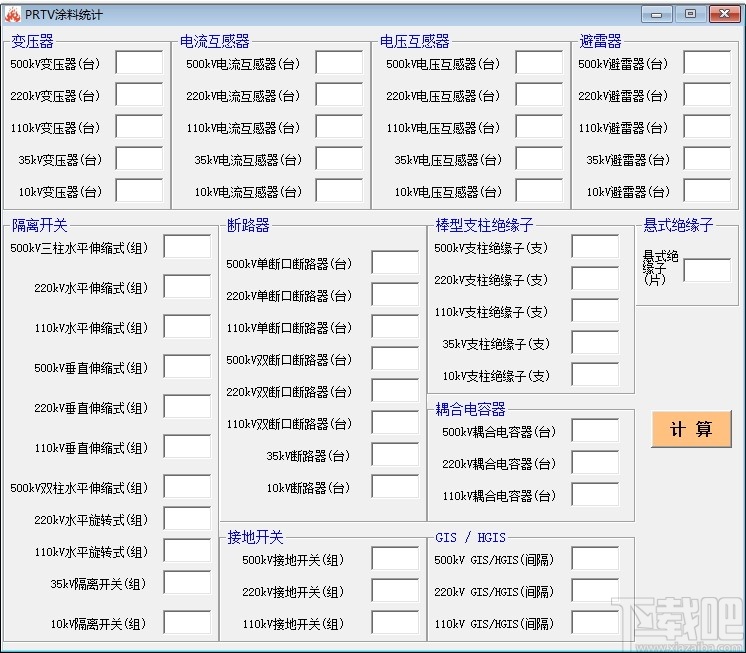Viewport: 746px width, 653px height.
Task: Focus the 10kV断路器(台) input box
Action: (395, 486)
